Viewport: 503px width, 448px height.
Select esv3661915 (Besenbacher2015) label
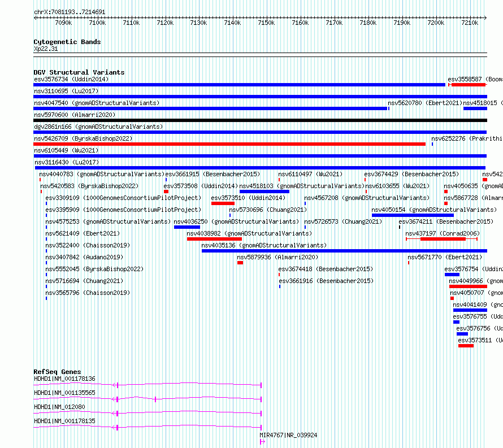(x=213, y=174)
